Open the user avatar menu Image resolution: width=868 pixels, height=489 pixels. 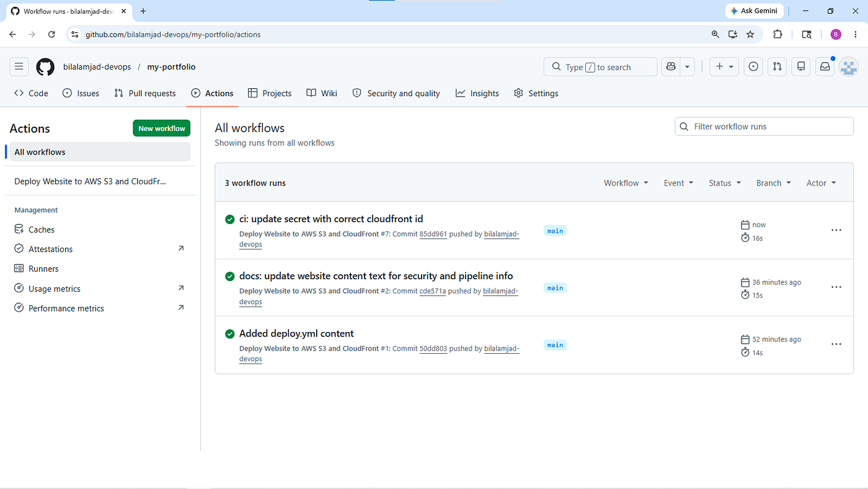848,67
